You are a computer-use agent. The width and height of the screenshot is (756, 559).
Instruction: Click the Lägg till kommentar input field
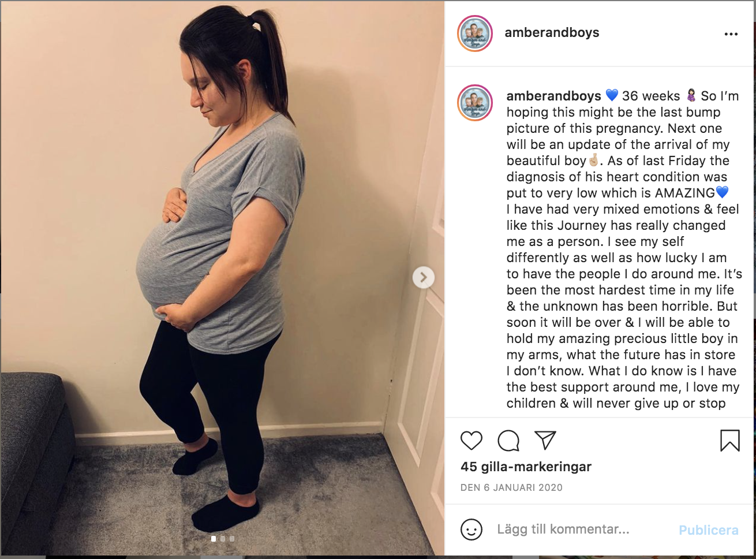[583, 530]
